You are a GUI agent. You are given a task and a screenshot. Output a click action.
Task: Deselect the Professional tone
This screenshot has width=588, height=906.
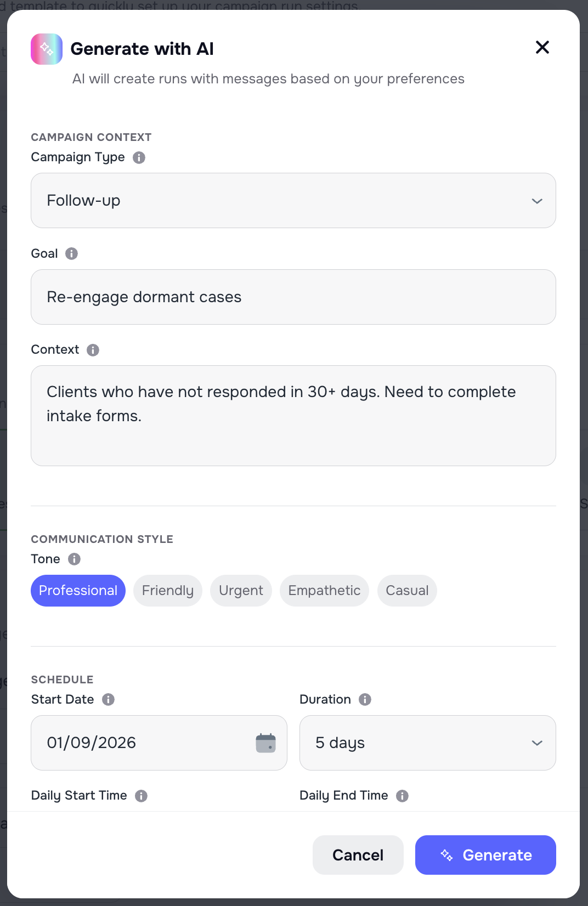(78, 591)
